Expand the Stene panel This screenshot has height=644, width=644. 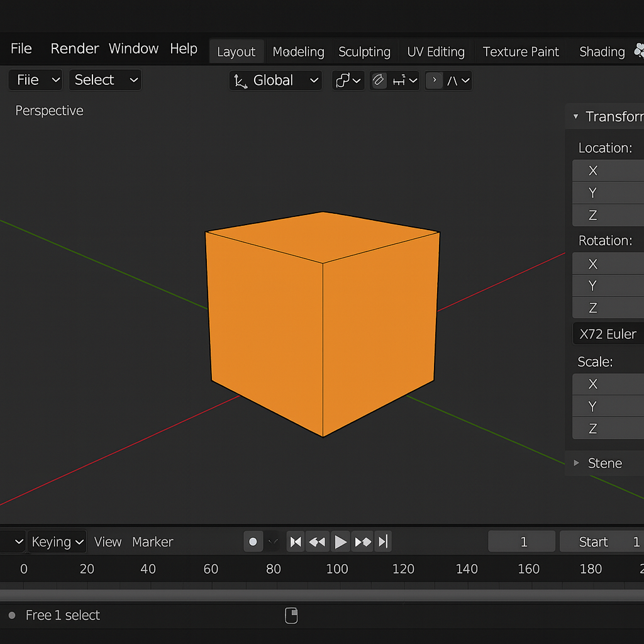coord(576,463)
